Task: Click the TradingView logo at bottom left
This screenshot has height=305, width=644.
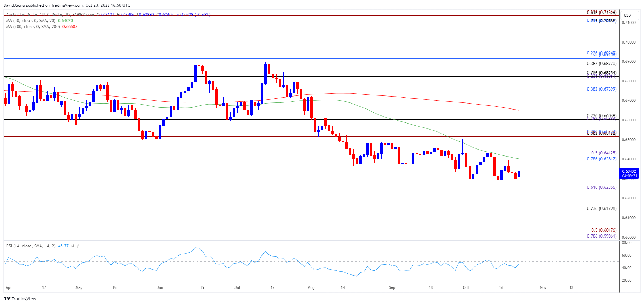Action: tap(20, 299)
